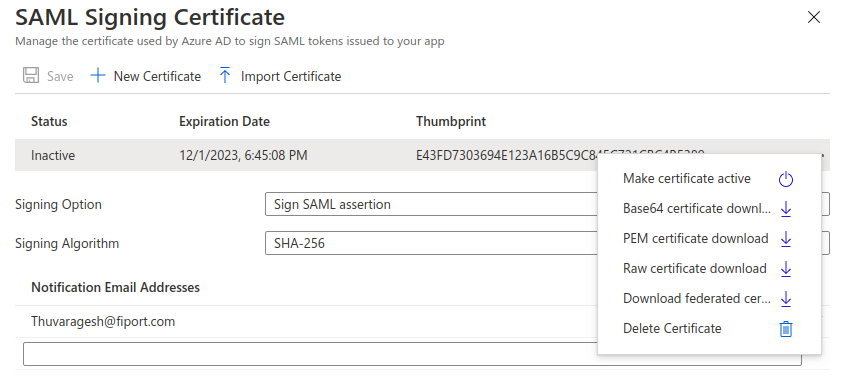Click the New Certificate button label
This screenshot has height=388, width=848.
(157, 76)
